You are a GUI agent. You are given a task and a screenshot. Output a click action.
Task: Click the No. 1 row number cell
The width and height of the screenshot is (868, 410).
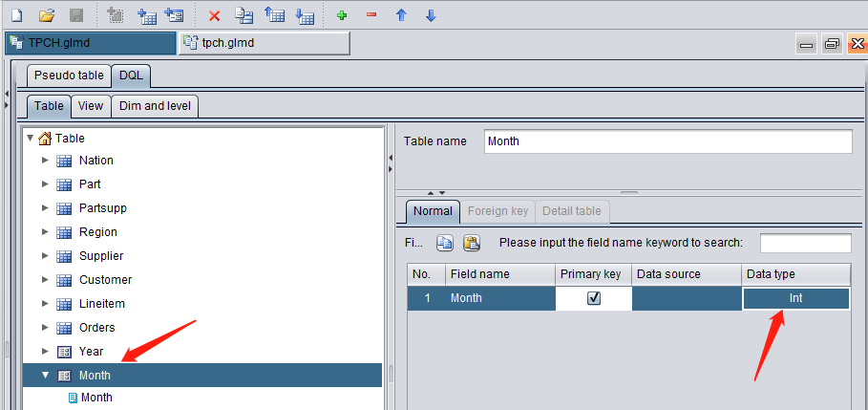click(x=427, y=298)
